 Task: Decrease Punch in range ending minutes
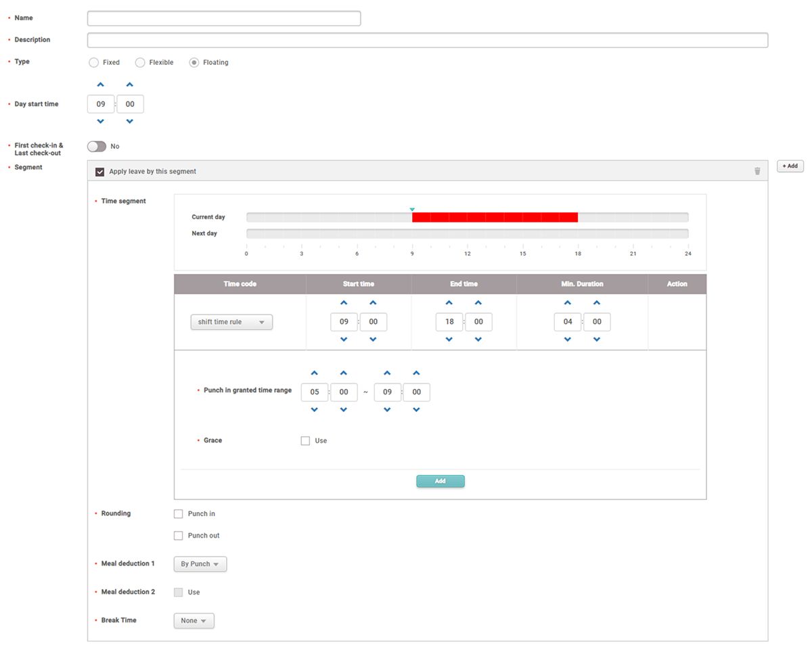(416, 410)
